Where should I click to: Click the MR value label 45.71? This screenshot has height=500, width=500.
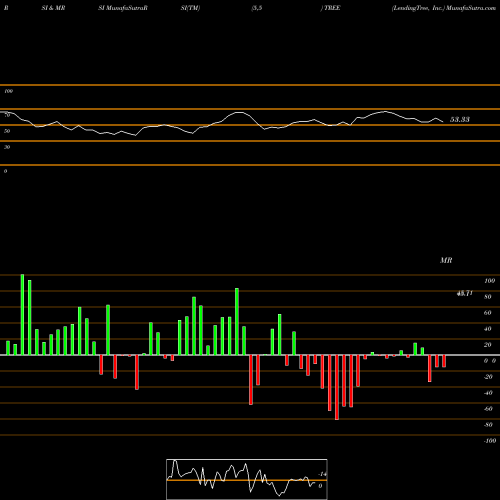click(x=464, y=293)
